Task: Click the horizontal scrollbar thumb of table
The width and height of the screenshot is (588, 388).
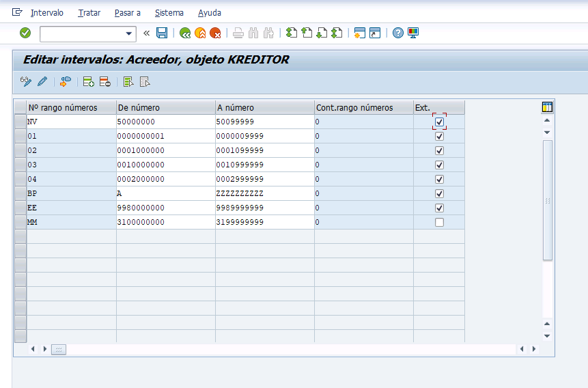Action: point(59,349)
